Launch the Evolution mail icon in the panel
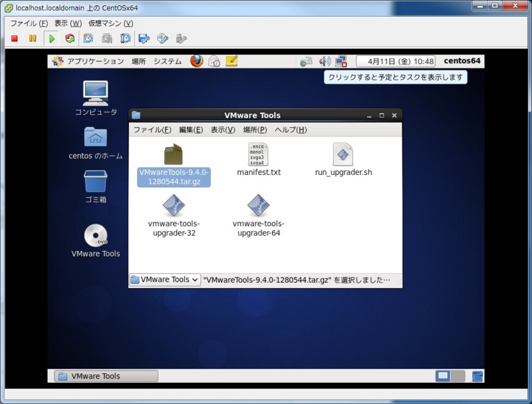This screenshot has height=404, width=532. coord(214,61)
